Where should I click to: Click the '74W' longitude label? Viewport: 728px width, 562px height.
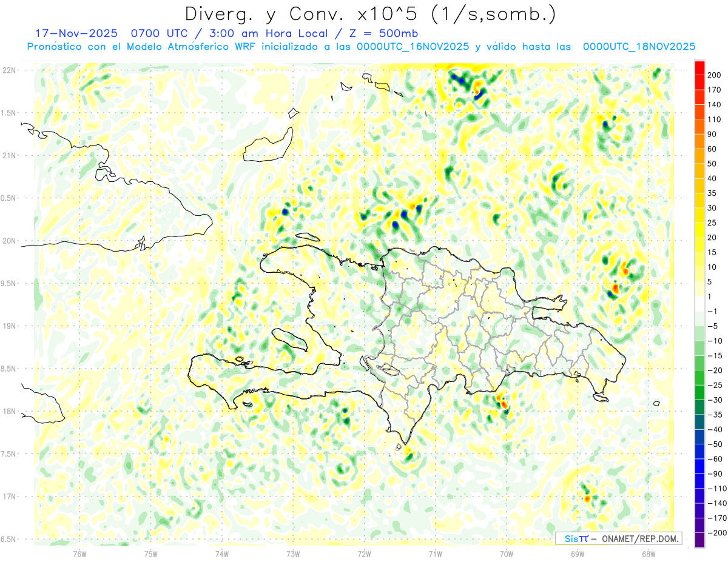(222, 554)
